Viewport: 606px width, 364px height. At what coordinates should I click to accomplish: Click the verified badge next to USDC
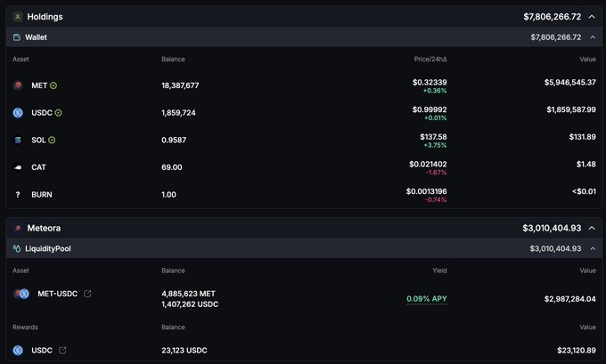pyautogui.click(x=59, y=113)
